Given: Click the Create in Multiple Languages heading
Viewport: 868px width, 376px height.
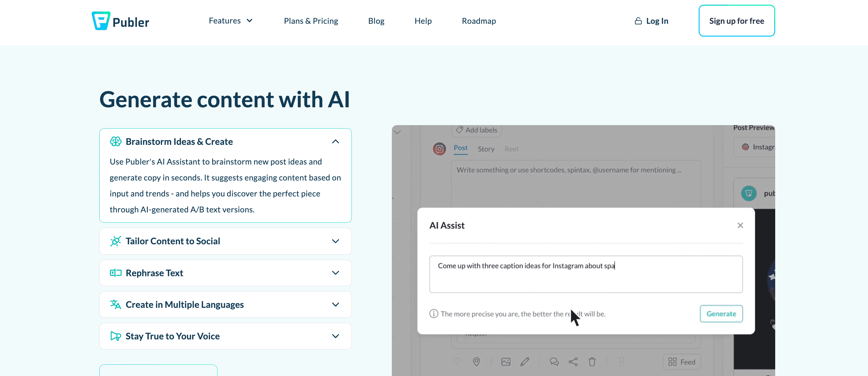Looking at the screenshot, I should tap(185, 304).
